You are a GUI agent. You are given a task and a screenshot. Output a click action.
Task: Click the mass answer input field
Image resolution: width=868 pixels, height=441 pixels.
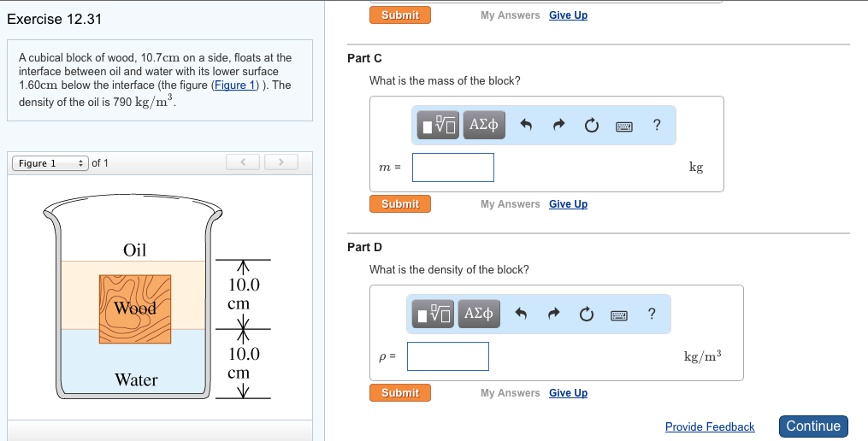(x=453, y=168)
